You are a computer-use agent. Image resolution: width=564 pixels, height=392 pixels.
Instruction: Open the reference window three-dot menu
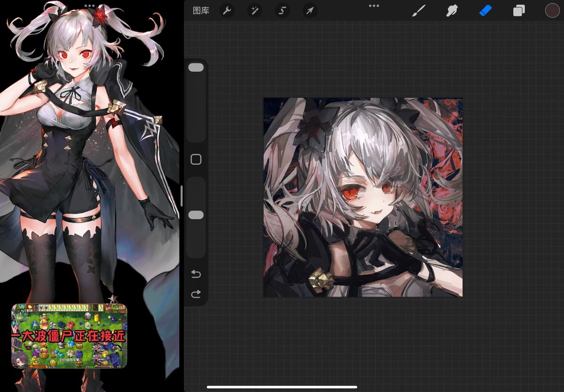point(89,6)
